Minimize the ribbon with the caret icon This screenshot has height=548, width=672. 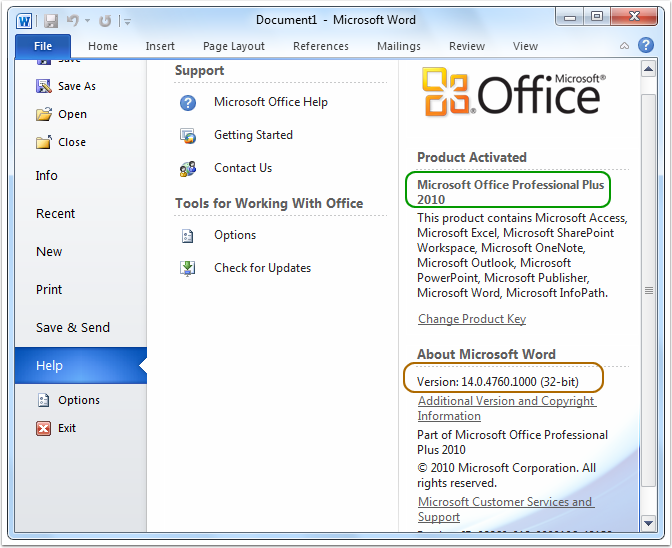624,45
